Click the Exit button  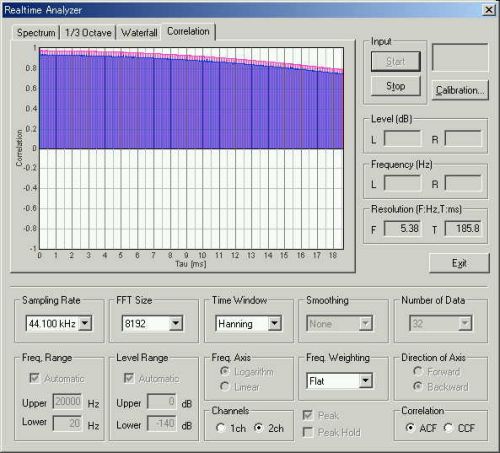click(459, 263)
